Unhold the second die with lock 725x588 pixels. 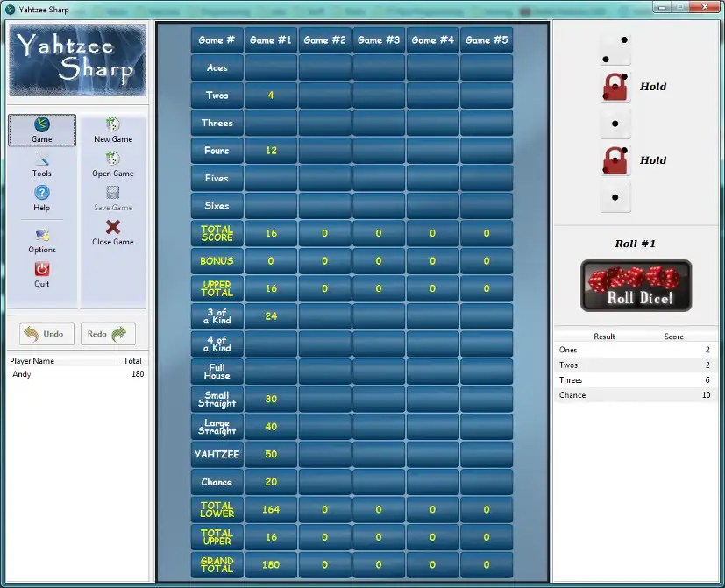pos(615,87)
